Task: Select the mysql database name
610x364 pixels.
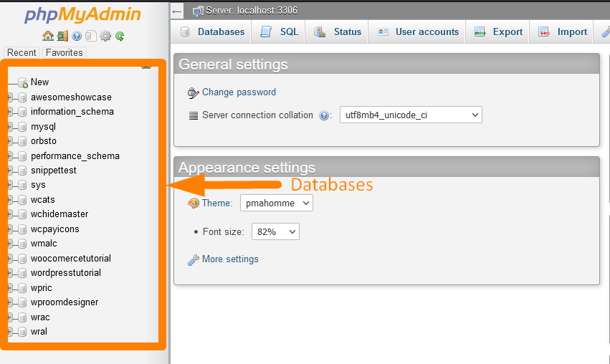Action: coord(43,127)
